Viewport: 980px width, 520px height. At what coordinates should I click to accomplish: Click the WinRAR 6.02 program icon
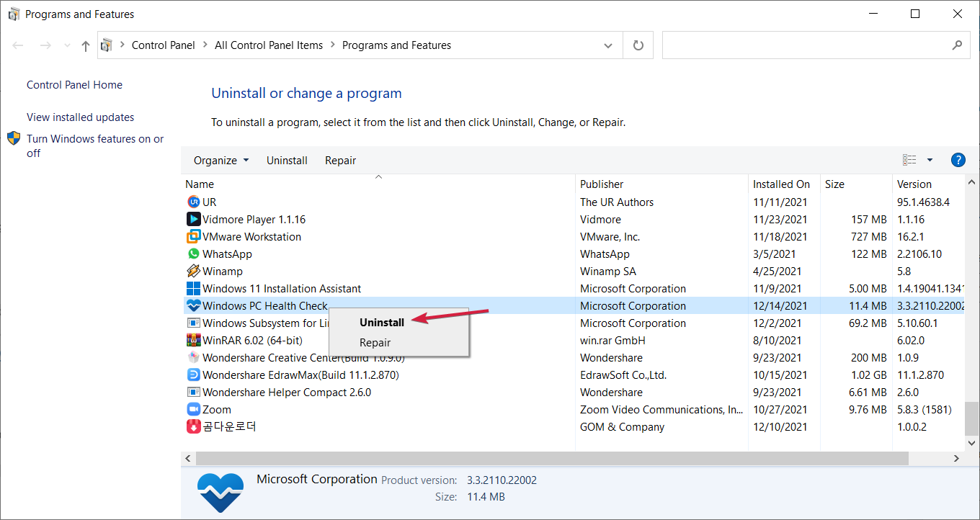click(193, 340)
